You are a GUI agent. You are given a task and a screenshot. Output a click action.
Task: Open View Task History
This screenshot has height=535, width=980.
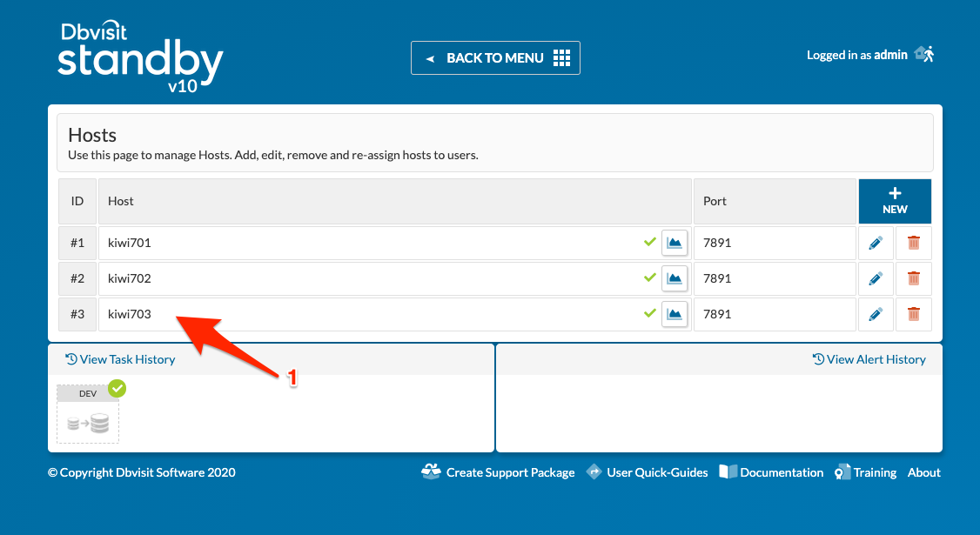click(x=121, y=359)
